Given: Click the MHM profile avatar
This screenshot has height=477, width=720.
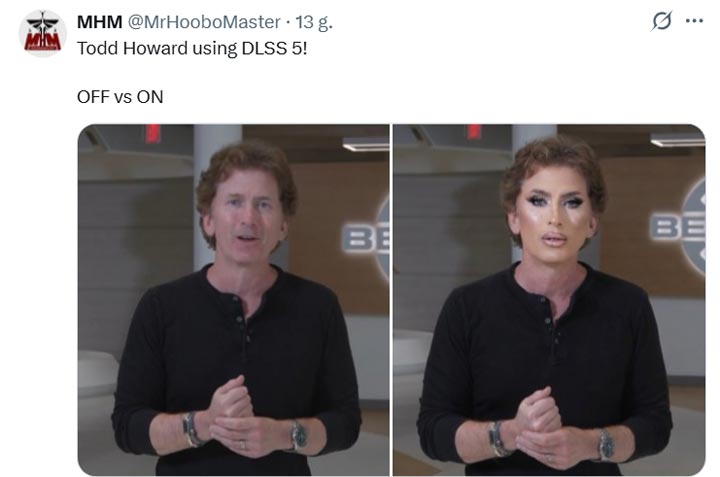Looking at the screenshot, I should coord(42,33).
